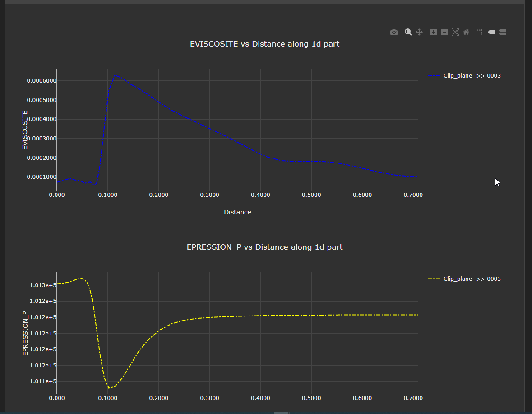532x414 pixels.
Task: Click the horizontal scrollbar thumb at the bottom
Action: [x=281, y=413]
